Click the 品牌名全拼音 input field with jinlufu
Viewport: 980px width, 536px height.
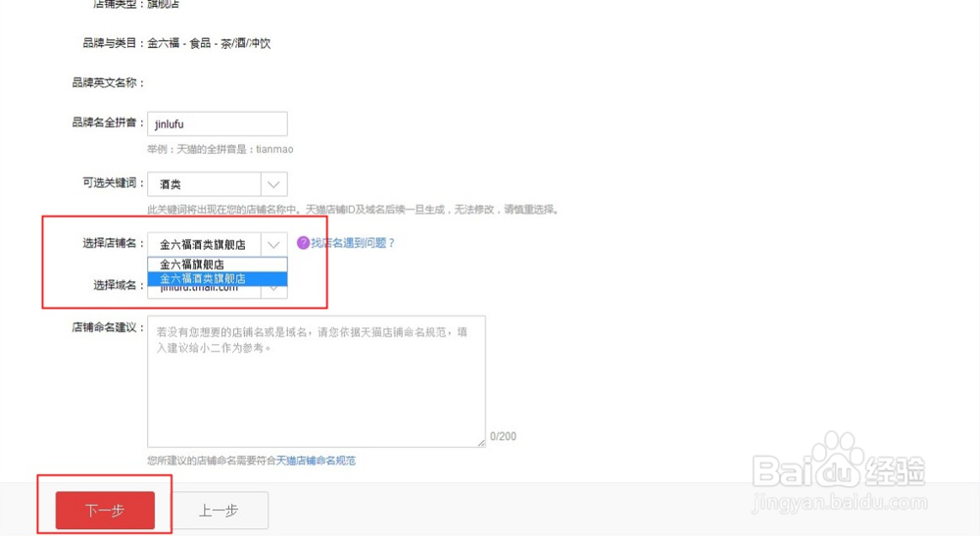[217, 123]
